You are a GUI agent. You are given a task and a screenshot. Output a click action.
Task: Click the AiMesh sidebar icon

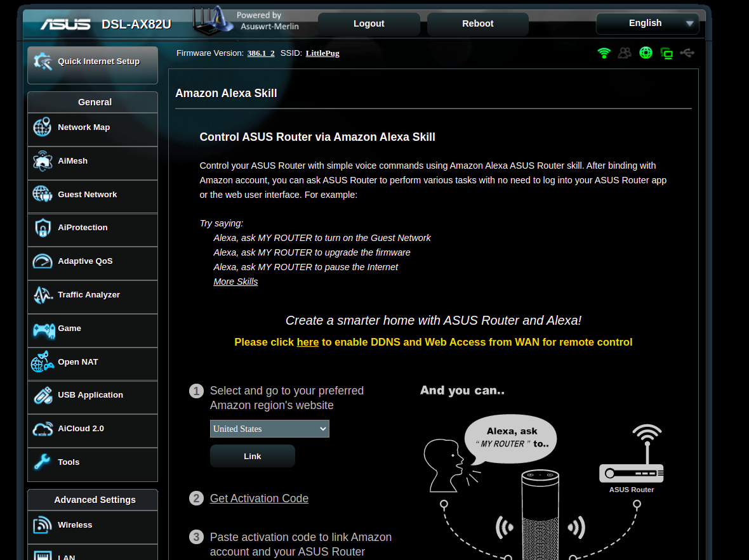42,161
